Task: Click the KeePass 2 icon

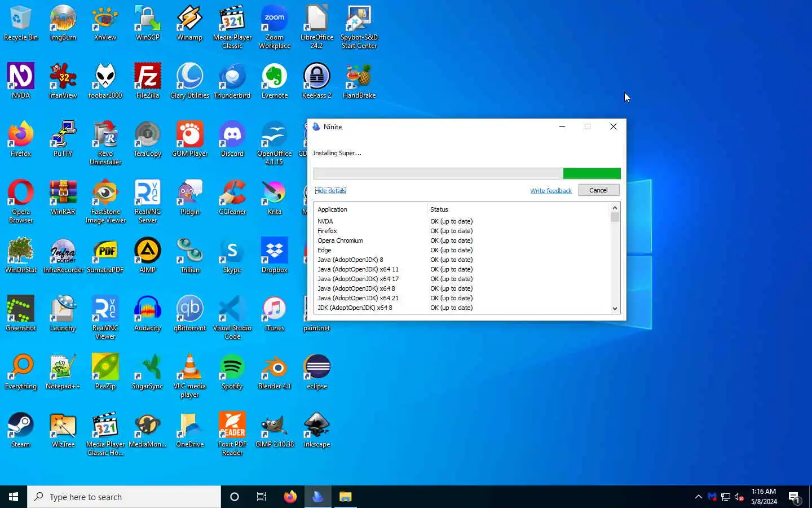Action: pos(317,81)
